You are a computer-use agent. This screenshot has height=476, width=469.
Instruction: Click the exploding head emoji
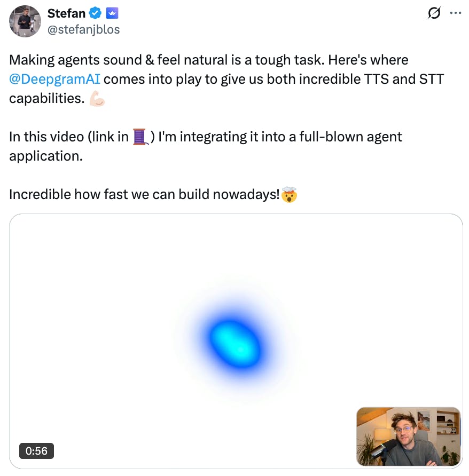tap(289, 194)
